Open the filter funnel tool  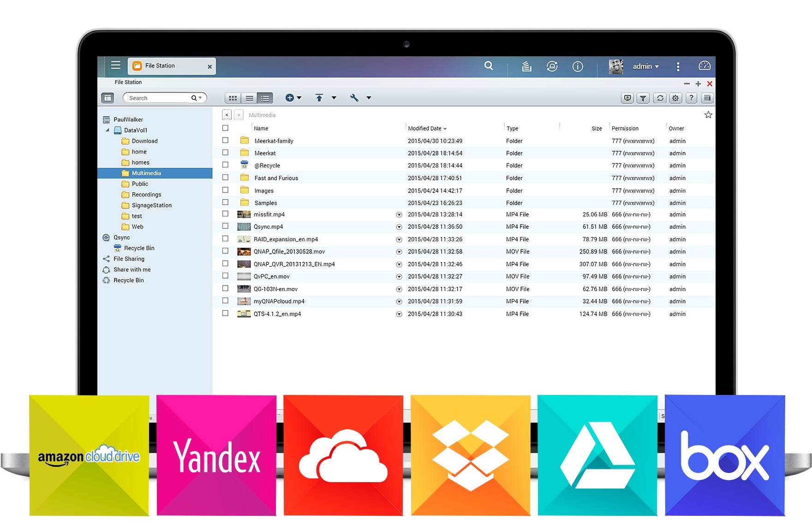(x=643, y=98)
